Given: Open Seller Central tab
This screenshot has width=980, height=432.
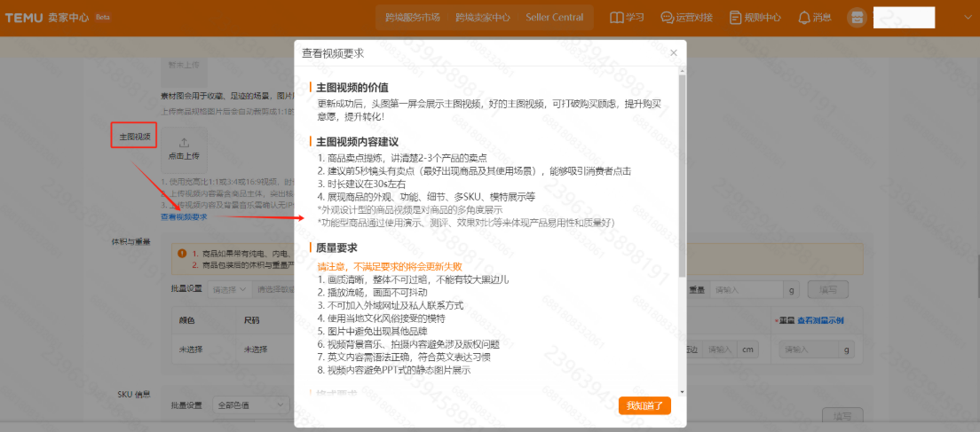Looking at the screenshot, I should pyautogui.click(x=555, y=18).
